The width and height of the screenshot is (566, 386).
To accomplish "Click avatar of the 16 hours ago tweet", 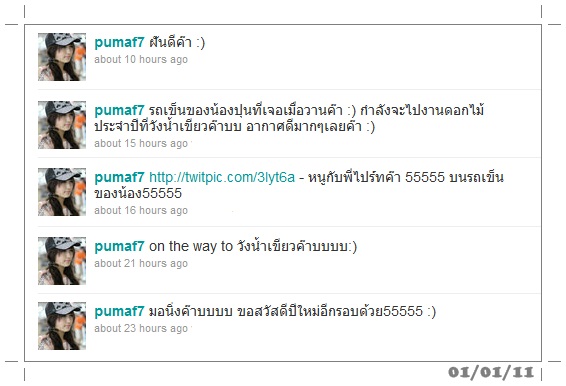I will pyautogui.click(x=62, y=192).
